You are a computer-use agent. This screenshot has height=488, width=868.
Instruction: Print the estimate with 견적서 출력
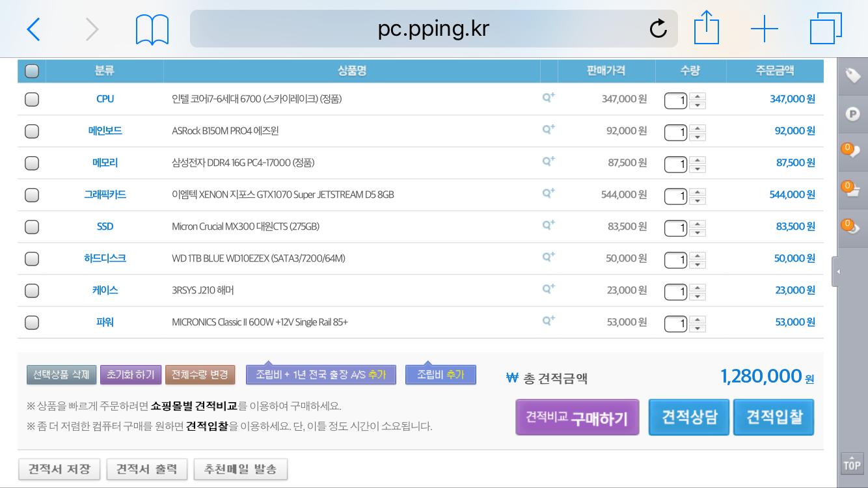[146, 469]
